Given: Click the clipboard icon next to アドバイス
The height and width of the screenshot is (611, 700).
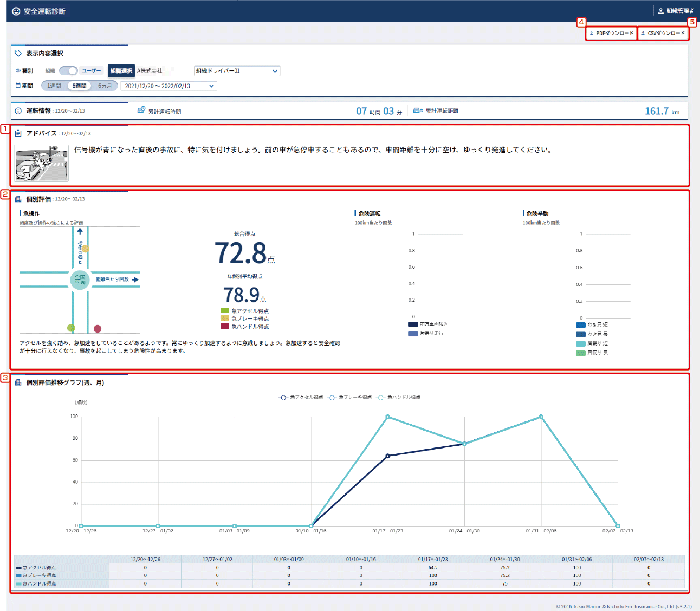Looking at the screenshot, I should pyautogui.click(x=18, y=133).
